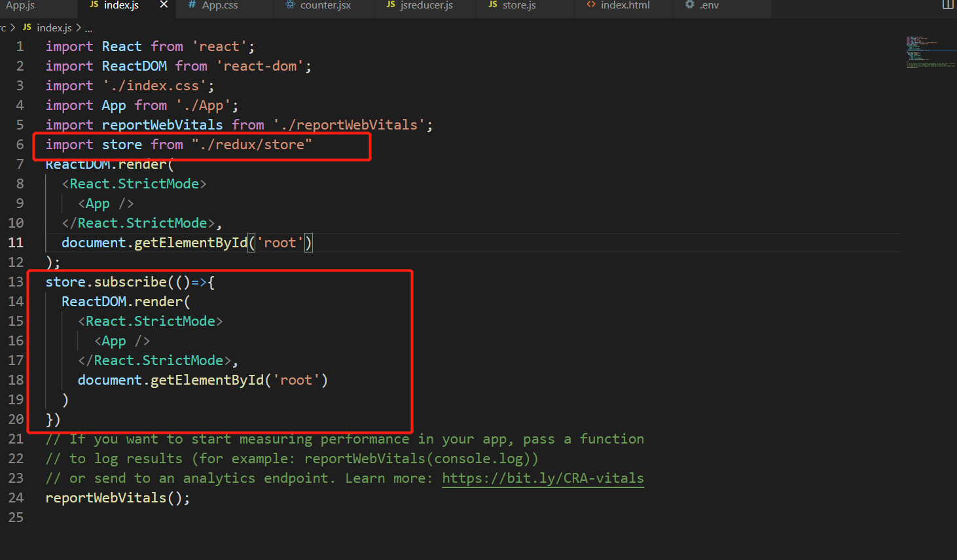Click line number 1 in the gutter
The image size is (957, 560).
20,46
